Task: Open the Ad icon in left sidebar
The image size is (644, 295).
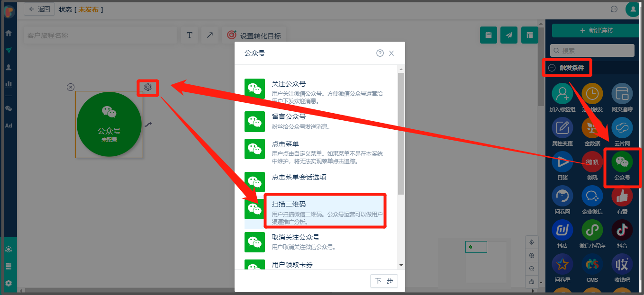Action: [x=9, y=125]
